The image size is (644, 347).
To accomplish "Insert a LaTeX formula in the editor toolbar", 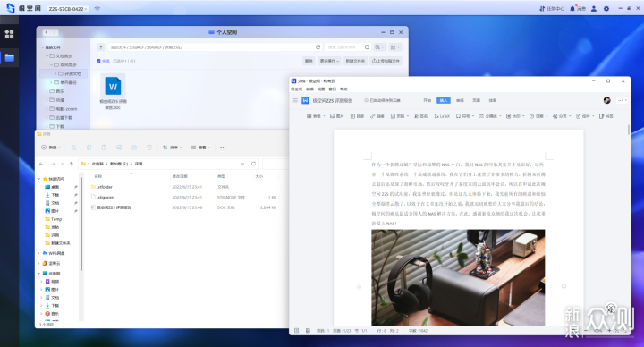I will point(442,116).
